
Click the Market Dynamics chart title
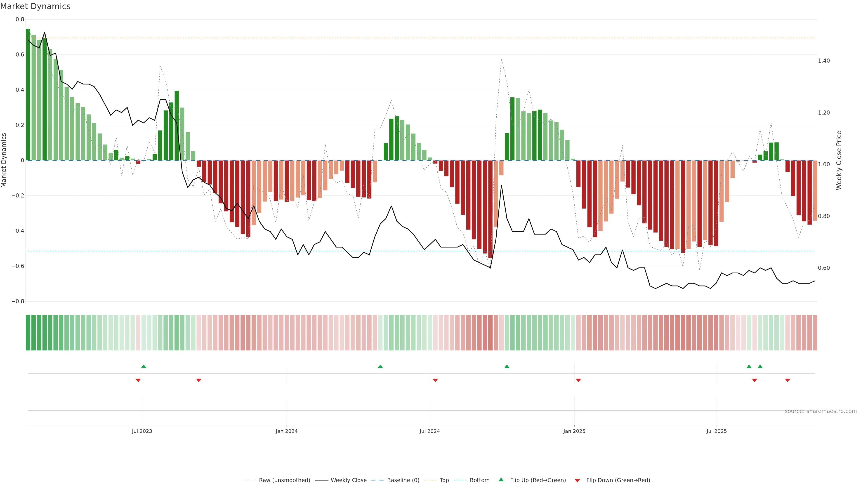tap(35, 6)
